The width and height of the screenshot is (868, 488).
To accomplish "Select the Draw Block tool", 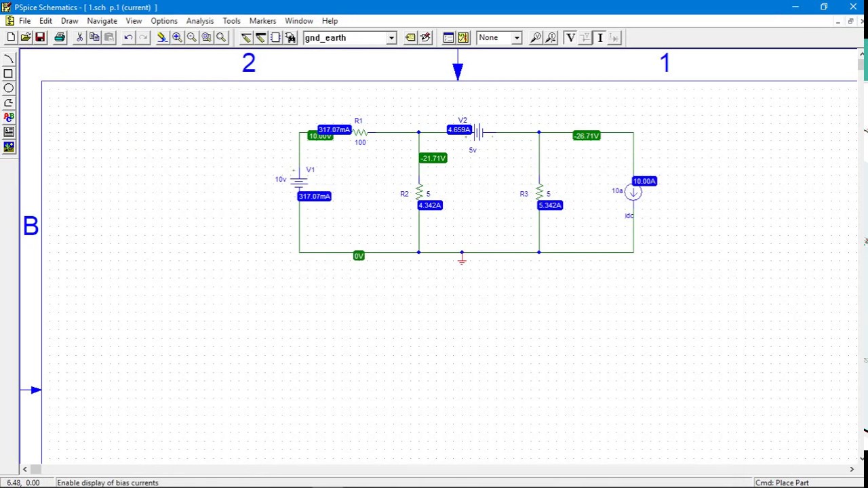I will (276, 38).
